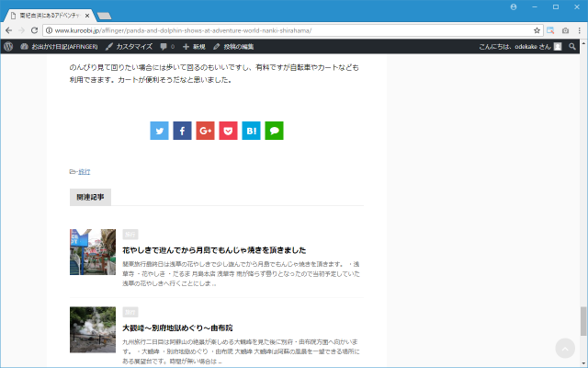
Task: Select the current tab 南紀白浜にあるアドベンチャー
Action: coord(49,16)
